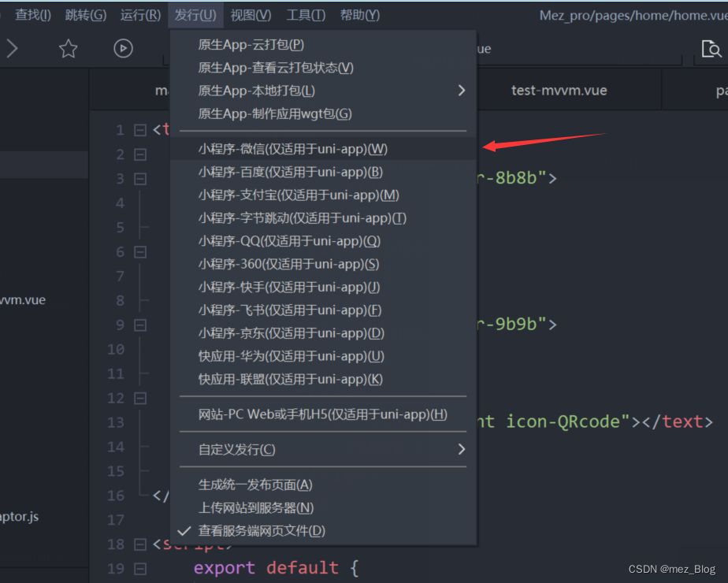Click the Mez_pro/pages/home/home.vue title path
Screen dimensions: 728x583
(633, 15)
